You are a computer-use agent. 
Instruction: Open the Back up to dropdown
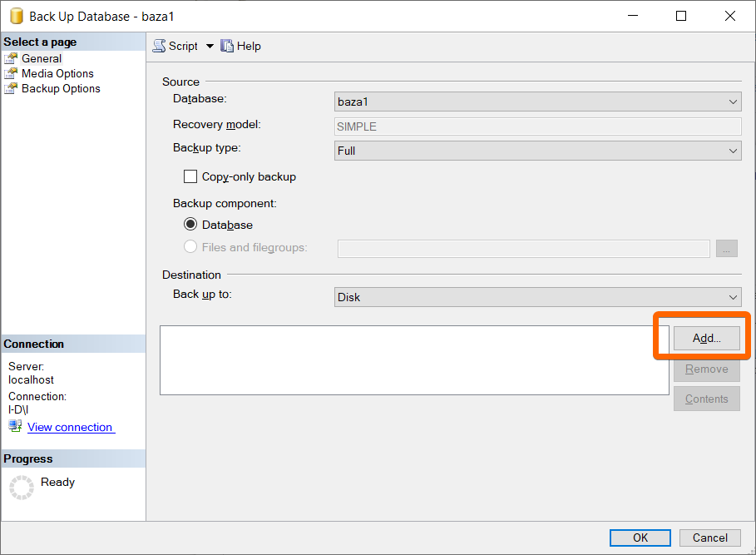click(x=537, y=297)
